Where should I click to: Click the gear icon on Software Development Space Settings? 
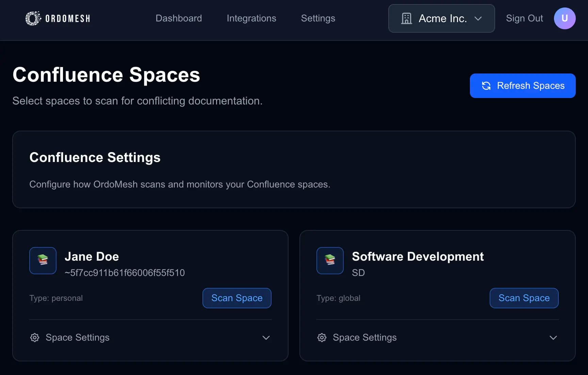point(321,337)
